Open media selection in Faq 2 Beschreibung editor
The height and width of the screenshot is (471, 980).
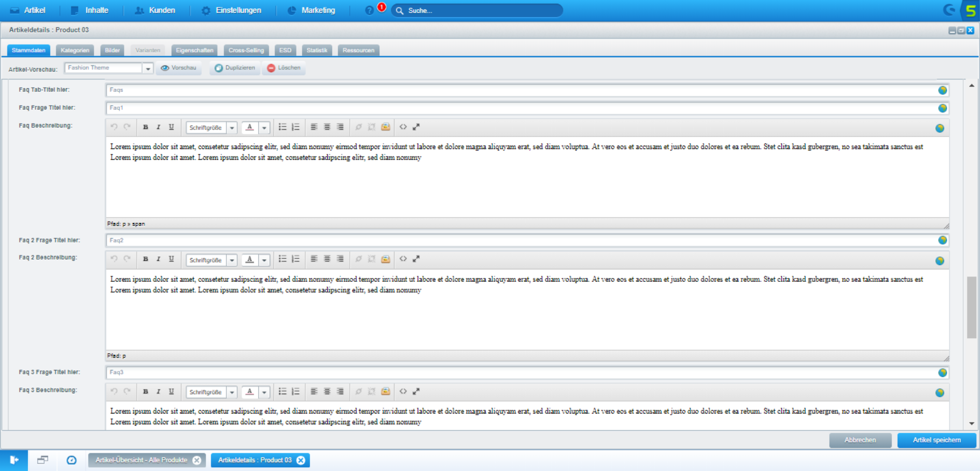385,259
